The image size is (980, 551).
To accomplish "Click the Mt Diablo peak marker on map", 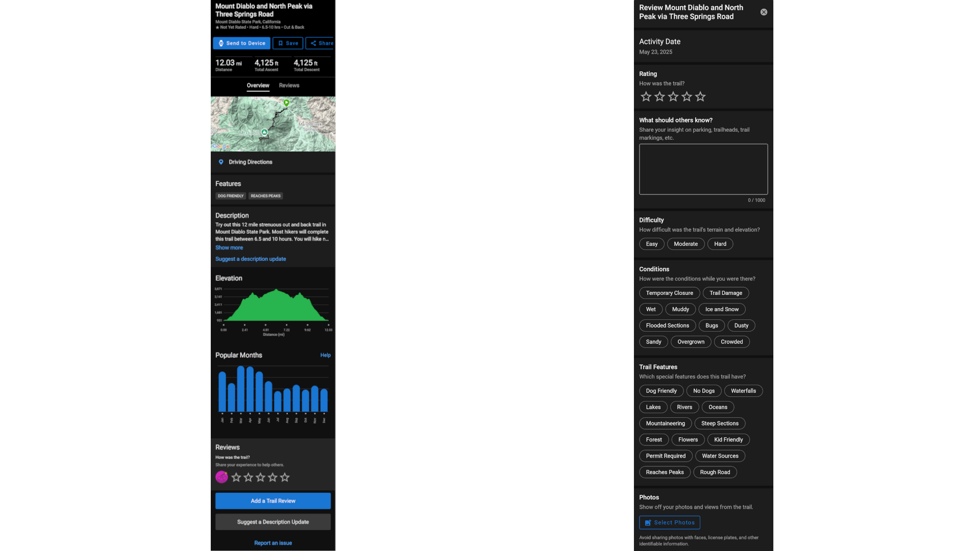I will (x=264, y=132).
